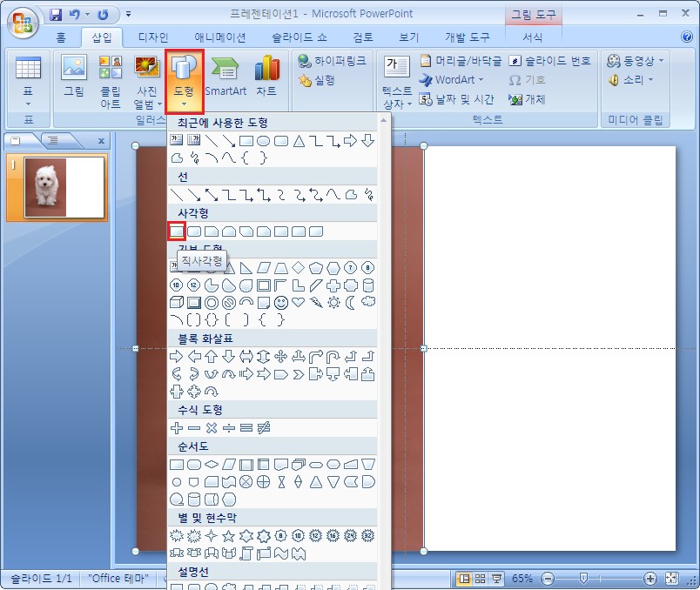
Task: Choose the diamond shape in basic shapes
Action: click(x=299, y=268)
